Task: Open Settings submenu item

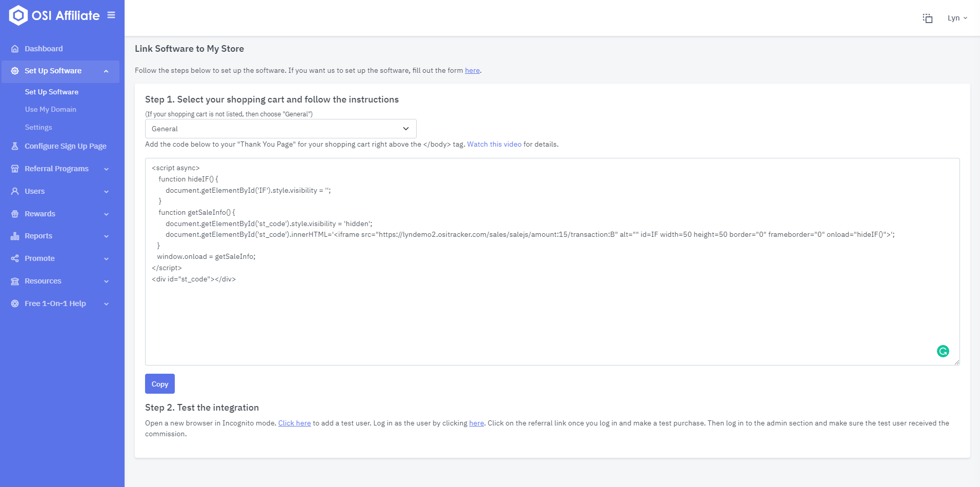Action: click(38, 127)
